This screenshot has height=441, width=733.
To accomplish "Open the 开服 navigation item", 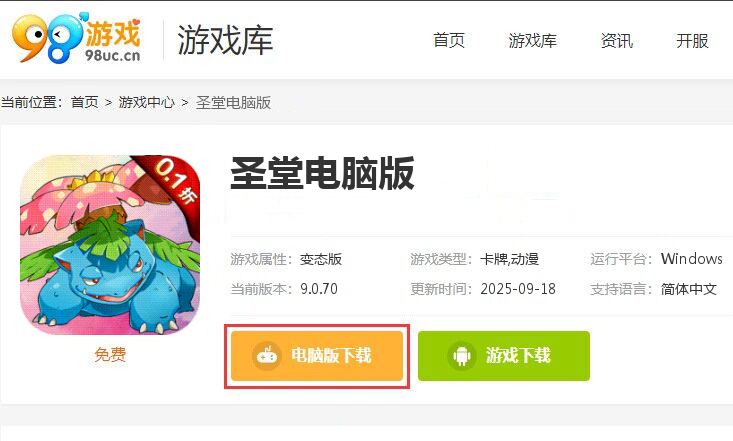I will pyautogui.click(x=692, y=41).
